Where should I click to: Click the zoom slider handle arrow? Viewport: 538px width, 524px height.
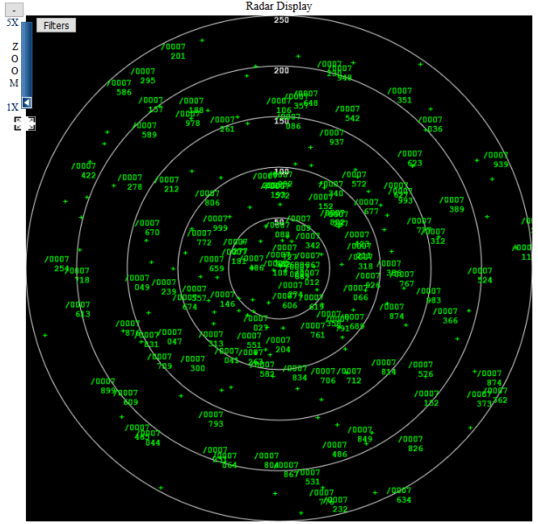tap(27, 102)
